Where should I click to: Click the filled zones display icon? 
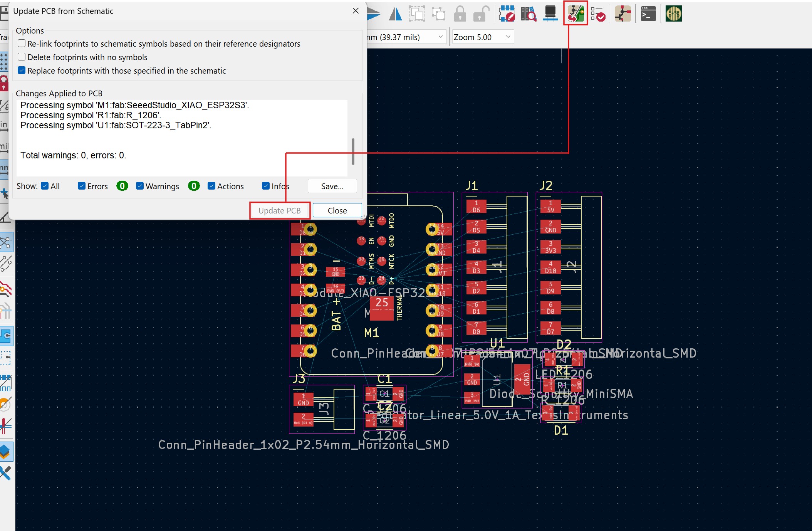point(6,336)
